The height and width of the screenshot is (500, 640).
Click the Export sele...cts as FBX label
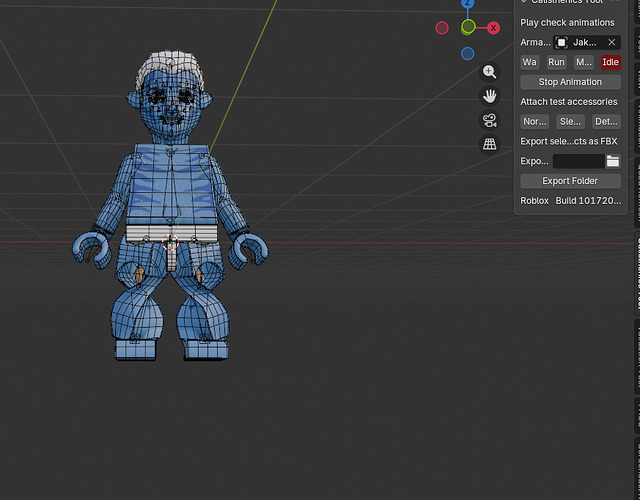click(x=569, y=141)
